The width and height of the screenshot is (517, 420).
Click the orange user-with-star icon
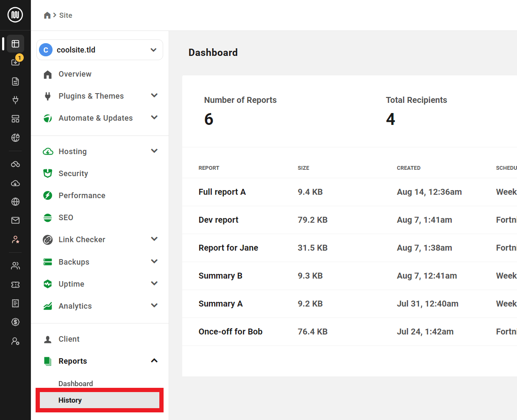click(15, 239)
